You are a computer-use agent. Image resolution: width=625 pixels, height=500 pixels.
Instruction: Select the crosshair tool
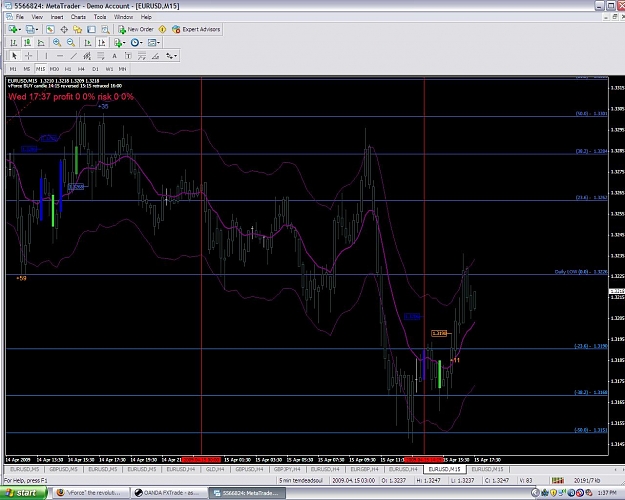pos(28,56)
